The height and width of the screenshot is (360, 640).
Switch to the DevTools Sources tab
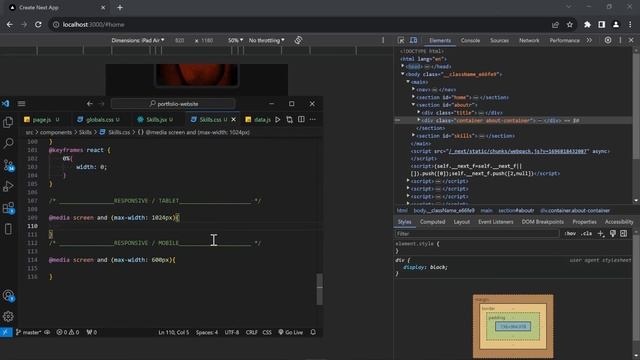pyautogui.click(x=499, y=40)
